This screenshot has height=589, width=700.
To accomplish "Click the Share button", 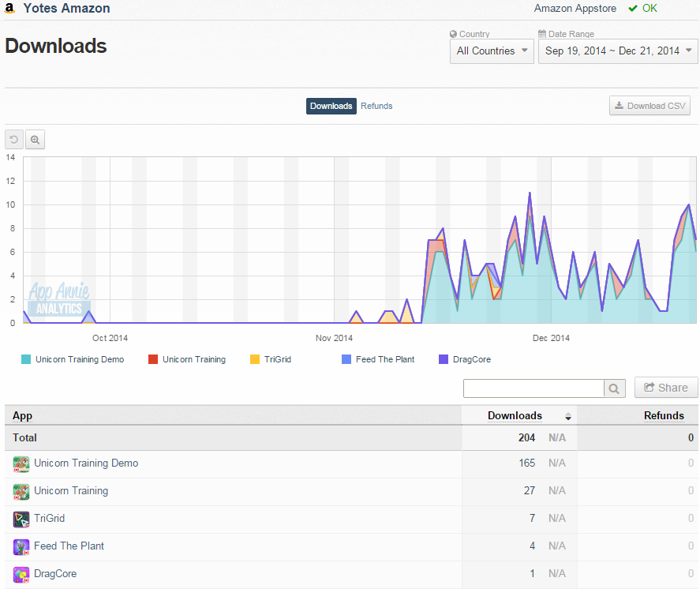I will pos(666,388).
